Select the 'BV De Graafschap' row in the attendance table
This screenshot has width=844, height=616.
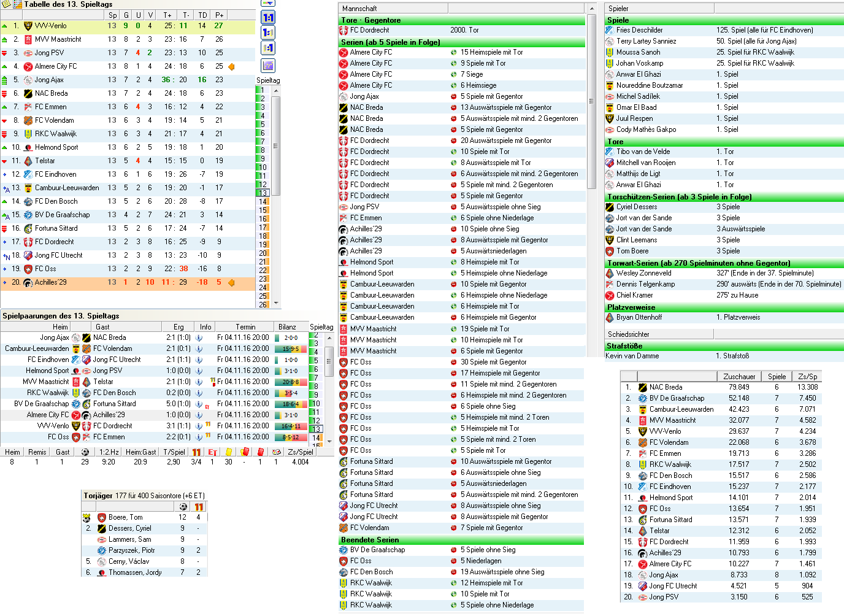(721, 398)
